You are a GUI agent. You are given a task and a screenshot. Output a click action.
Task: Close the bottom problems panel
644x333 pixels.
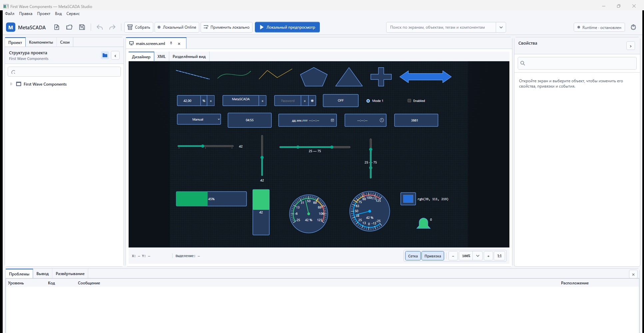pos(633,274)
